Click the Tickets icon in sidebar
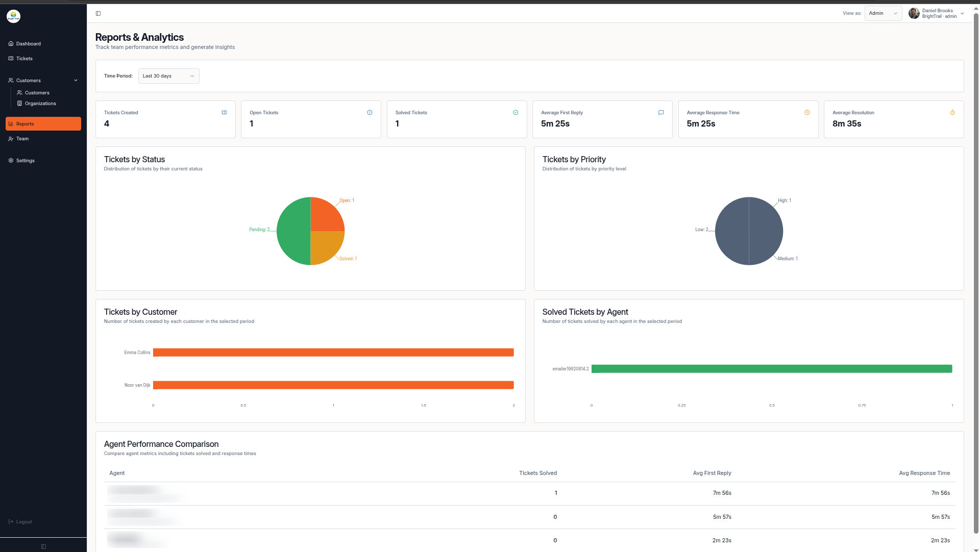980x552 pixels. pos(11,59)
